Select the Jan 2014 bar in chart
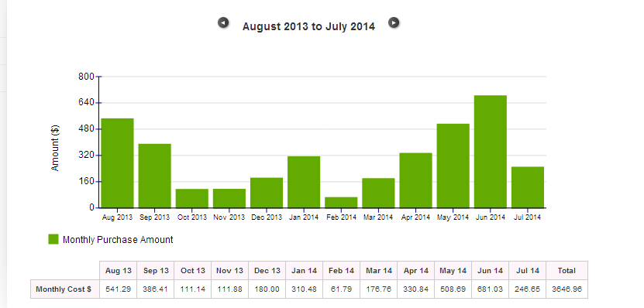Image resolution: width=644 pixels, height=308 pixels. tap(304, 182)
